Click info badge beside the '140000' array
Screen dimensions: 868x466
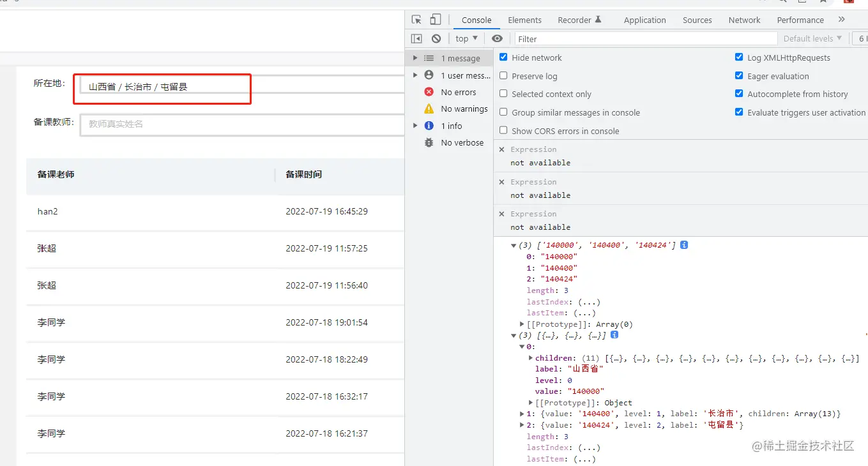pyautogui.click(x=684, y=244)
